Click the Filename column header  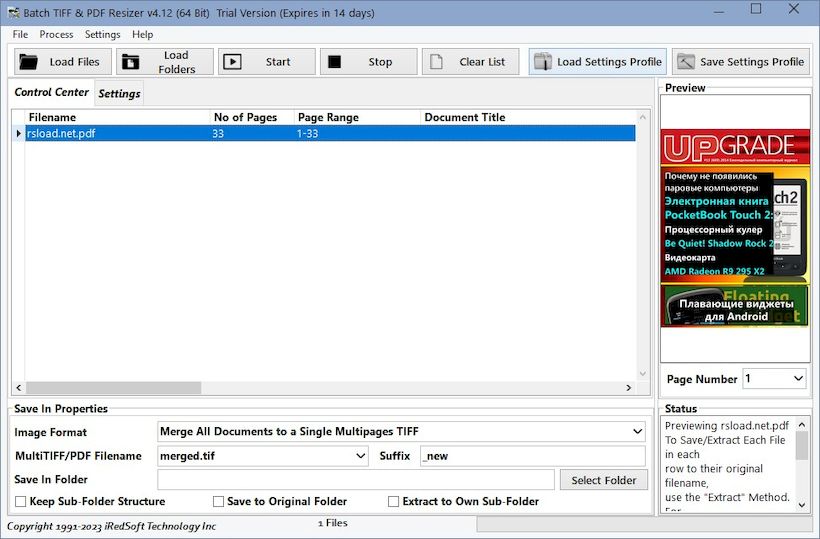[x=117, y=117]
